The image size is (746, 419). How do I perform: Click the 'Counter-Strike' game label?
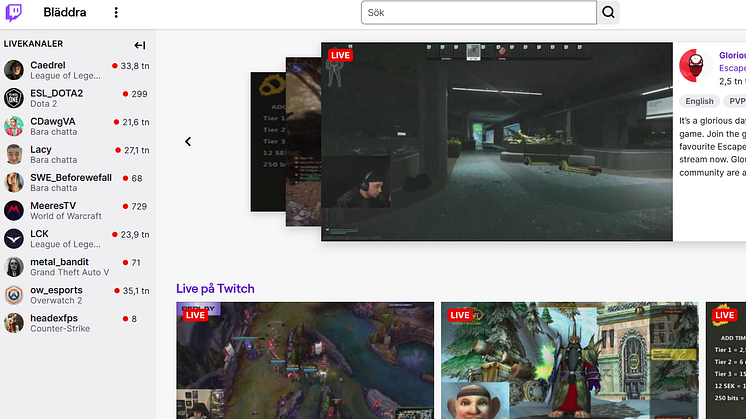pos(60,329)
